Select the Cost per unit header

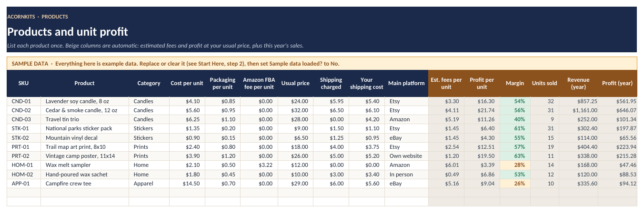pyautogui.click(x=187, y=83)
